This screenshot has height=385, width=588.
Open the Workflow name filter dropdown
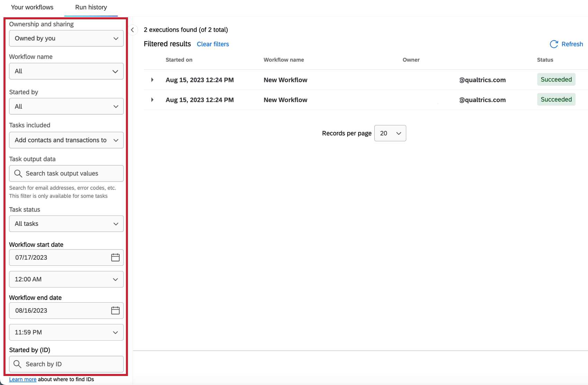66,71
